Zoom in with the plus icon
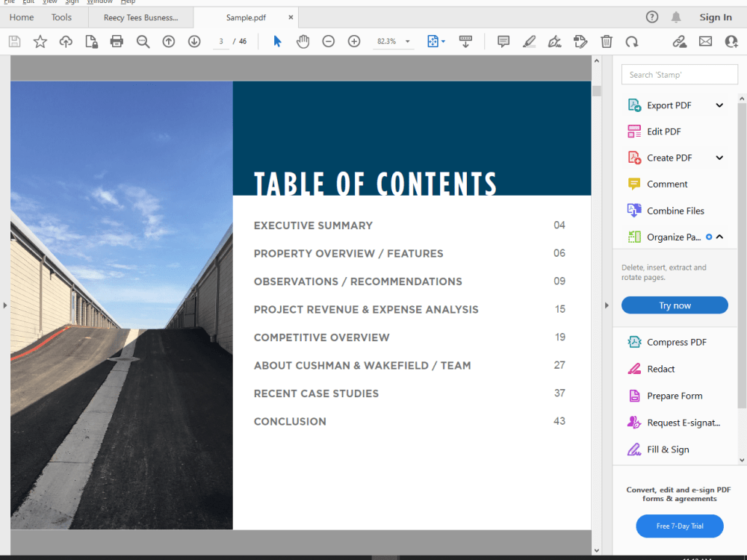Viewport: 747px width, 560px height. [x=354, y=41]
